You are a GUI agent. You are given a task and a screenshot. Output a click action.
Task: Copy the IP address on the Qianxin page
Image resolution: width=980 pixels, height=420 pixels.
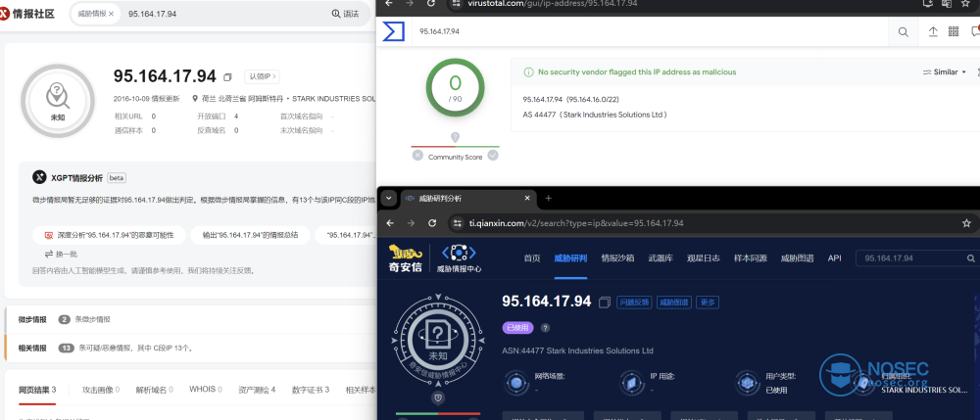pos(604,303)
